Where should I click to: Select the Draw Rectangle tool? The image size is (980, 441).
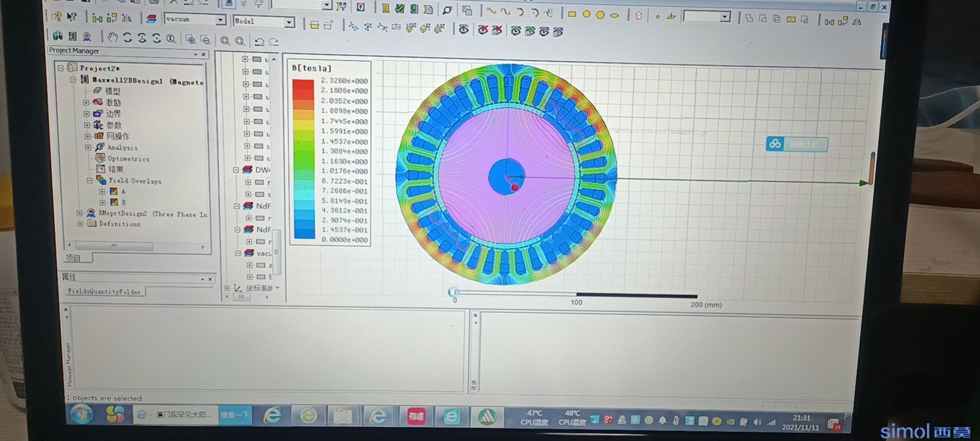[x=572, y=14]
